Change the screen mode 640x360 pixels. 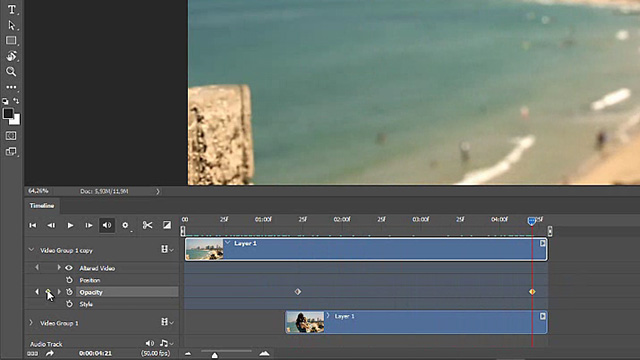(x=11, y=151)
